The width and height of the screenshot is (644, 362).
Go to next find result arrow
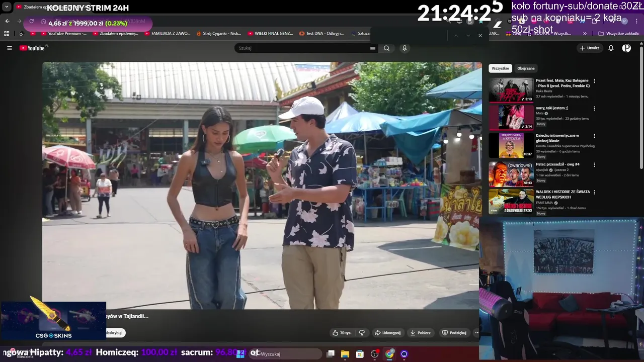click(468, 36)
